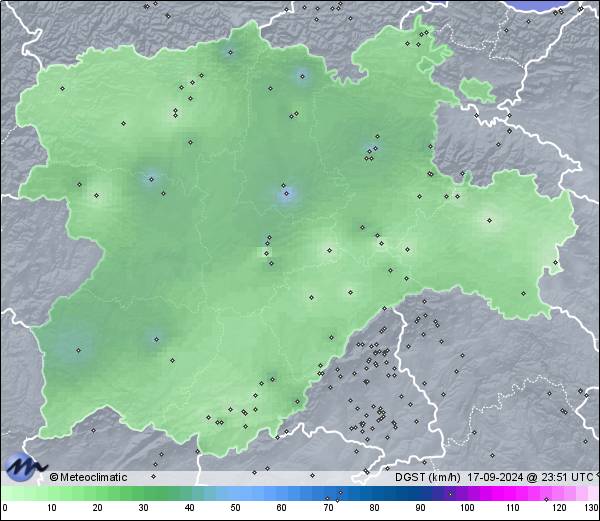This screenshot has height=521, width=600.
Task: Click scale label 30
Action: pyautogui.click(x=143, y=508)
